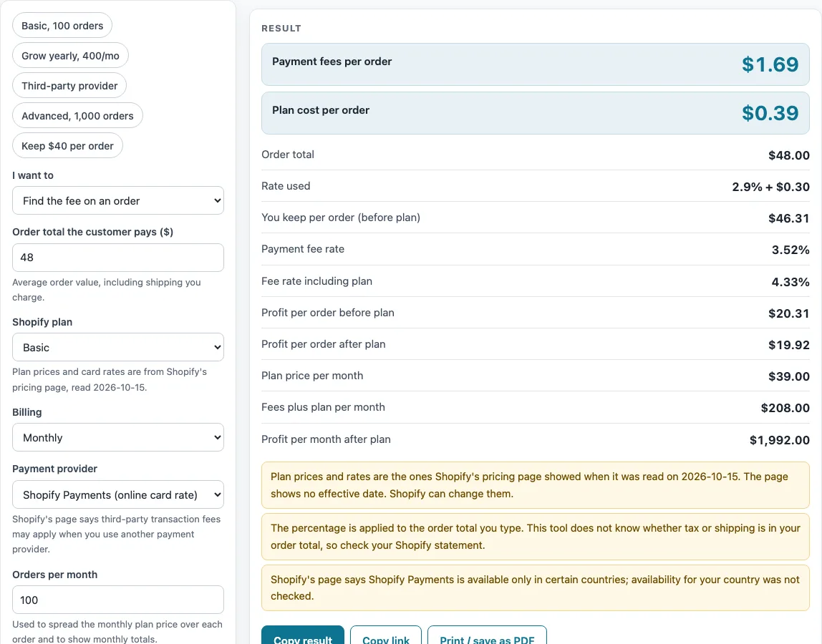822x644 pixels.
Task: Click the $46.31 keep per order value
Action: (x=789, y=218)
